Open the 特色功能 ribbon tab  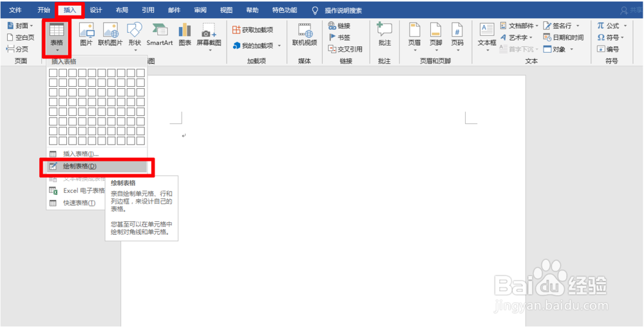pyautogui.click(x=285, y=10)
